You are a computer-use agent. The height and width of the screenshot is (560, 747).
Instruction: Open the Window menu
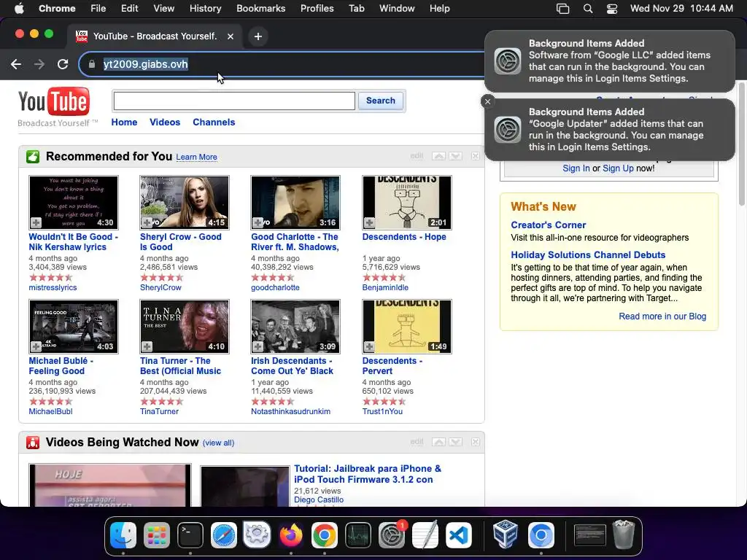click(397, 8)
